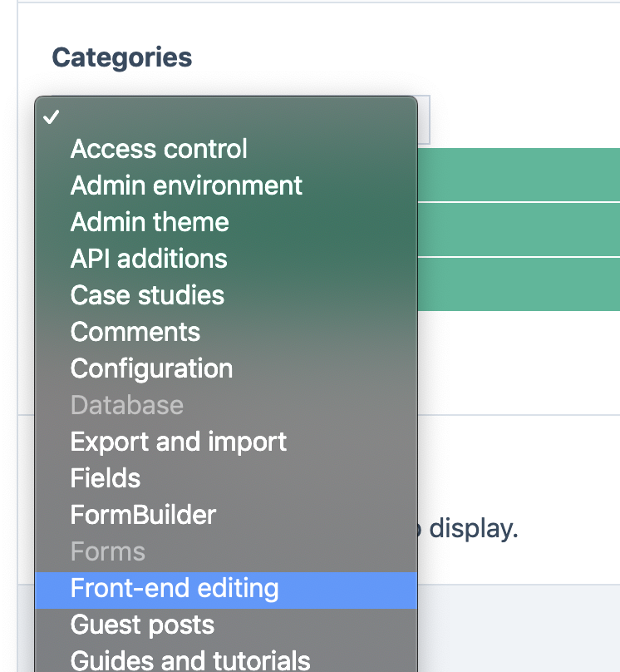Image resolution: width=620 pixels, height=672 pixels.
Task: Click the checkmark at the dropdown top
Action: [x=52, y=117]
